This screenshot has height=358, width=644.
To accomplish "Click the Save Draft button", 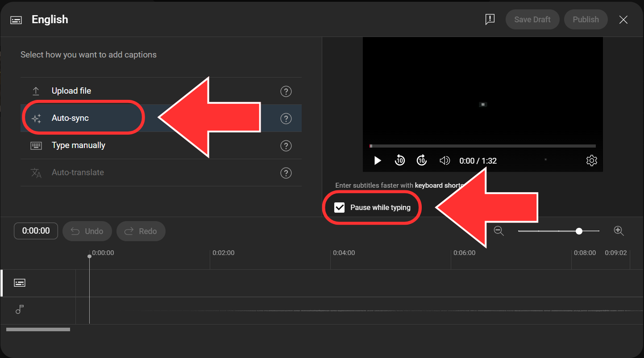I will 532,19.
